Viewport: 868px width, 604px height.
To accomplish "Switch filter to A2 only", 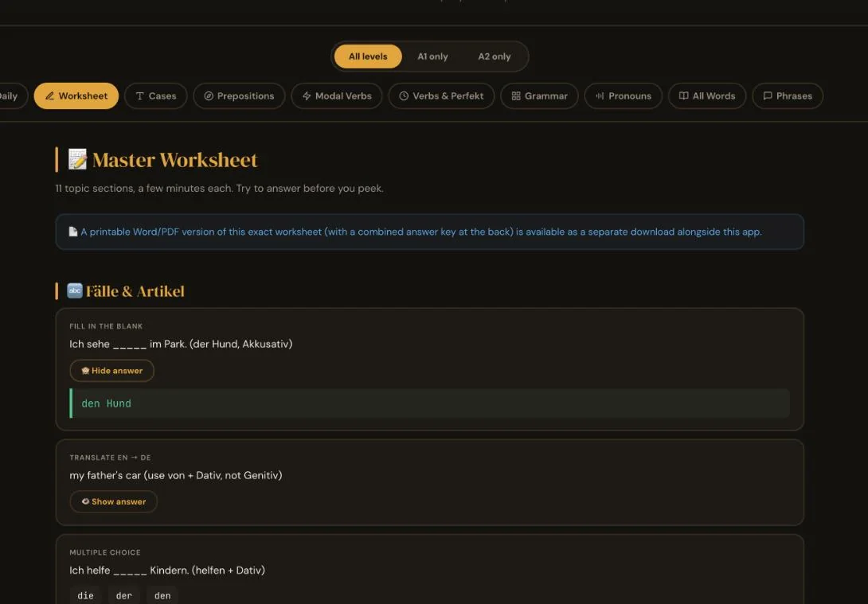I will pos(495,57).
